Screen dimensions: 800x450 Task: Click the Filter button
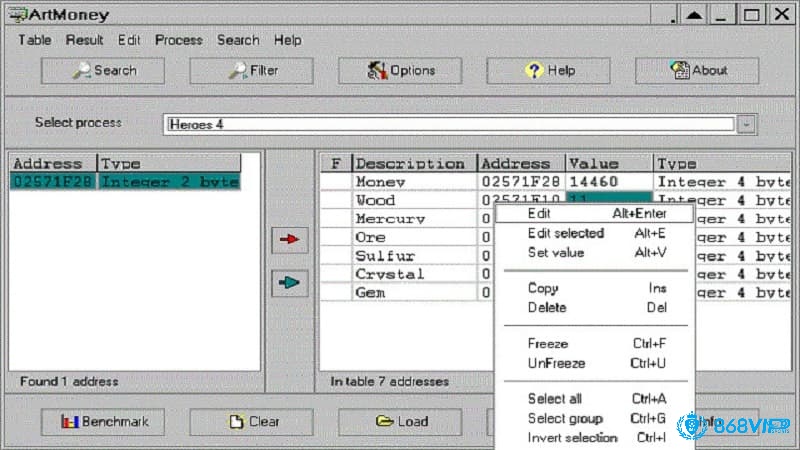251,70
